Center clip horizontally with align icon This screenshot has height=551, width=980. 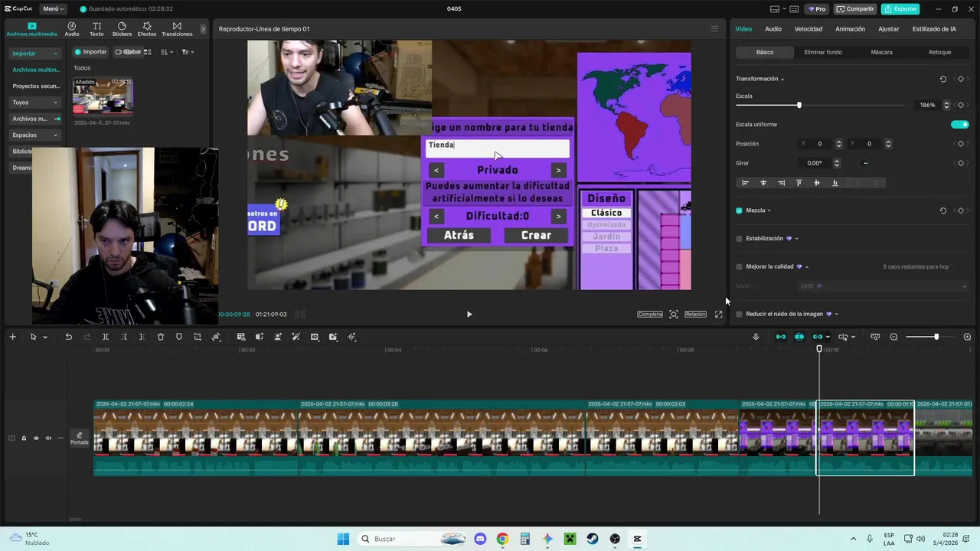coord(763,183)
